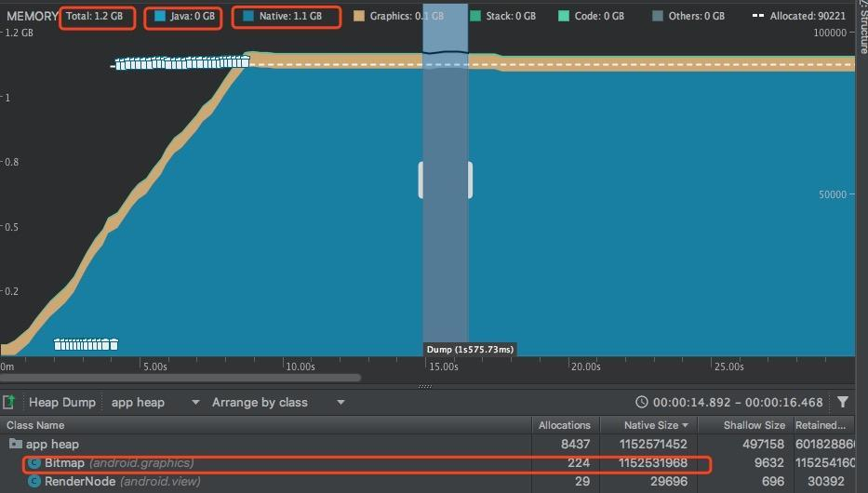
Task: Sort by Native Size column arrow
Action: pos(686,425)
